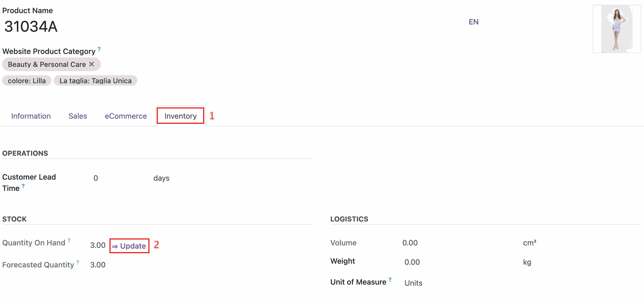Go to the eCommerce tab
The height and width of the screenshot is (305, 644).
pos(126,116)
